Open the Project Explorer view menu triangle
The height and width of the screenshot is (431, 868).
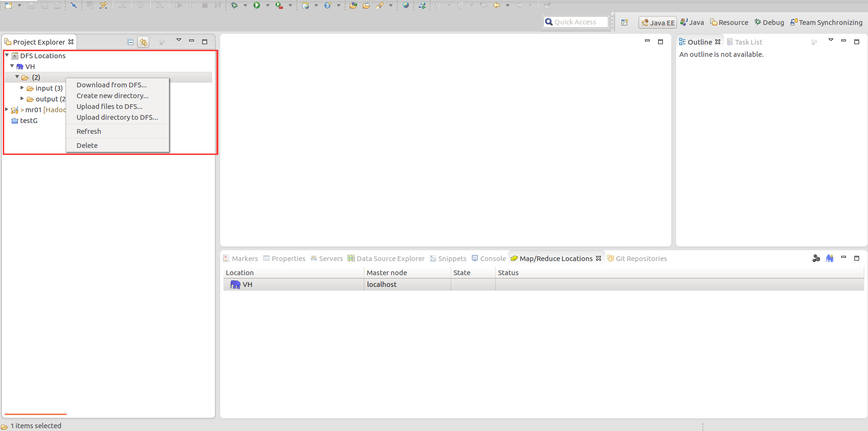pyautogui.click(x=179, y=40)
